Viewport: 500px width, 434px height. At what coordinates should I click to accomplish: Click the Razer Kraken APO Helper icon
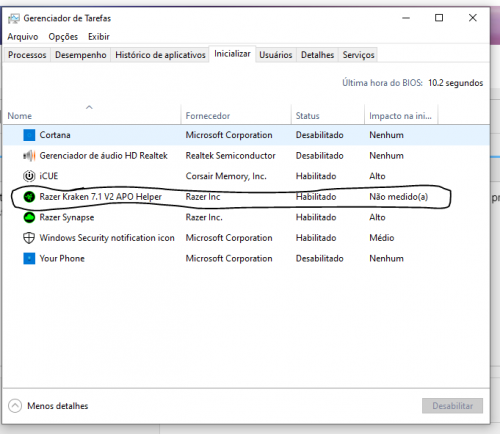(29, 197)
